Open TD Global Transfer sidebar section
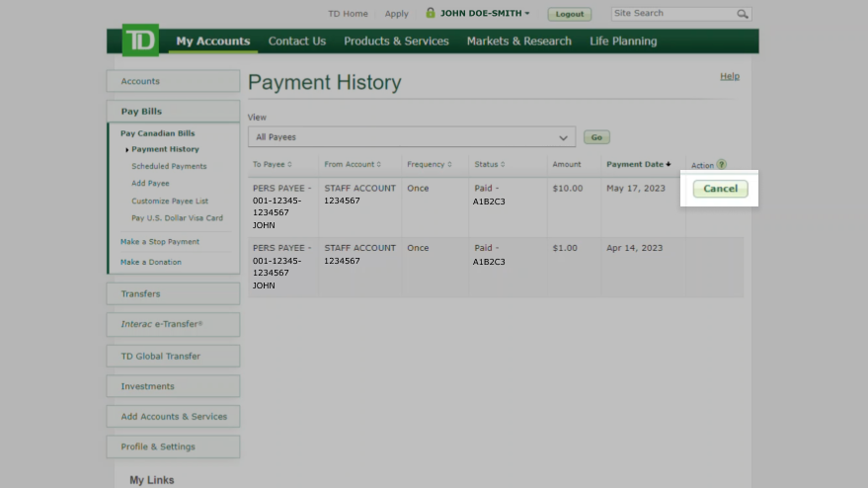This screenshot has height=488, width=868. pos(173,357)
